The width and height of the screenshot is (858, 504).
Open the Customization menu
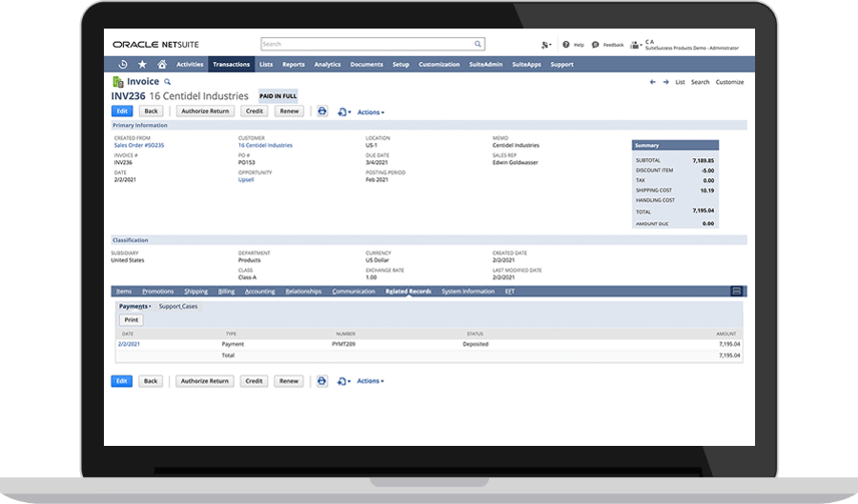pyautogui.click(x=439, y=65)
